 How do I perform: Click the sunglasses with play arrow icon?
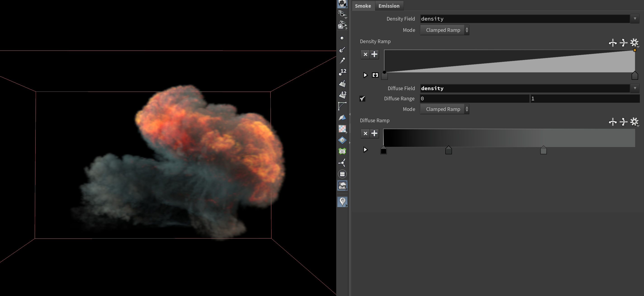tap(342, 25)
